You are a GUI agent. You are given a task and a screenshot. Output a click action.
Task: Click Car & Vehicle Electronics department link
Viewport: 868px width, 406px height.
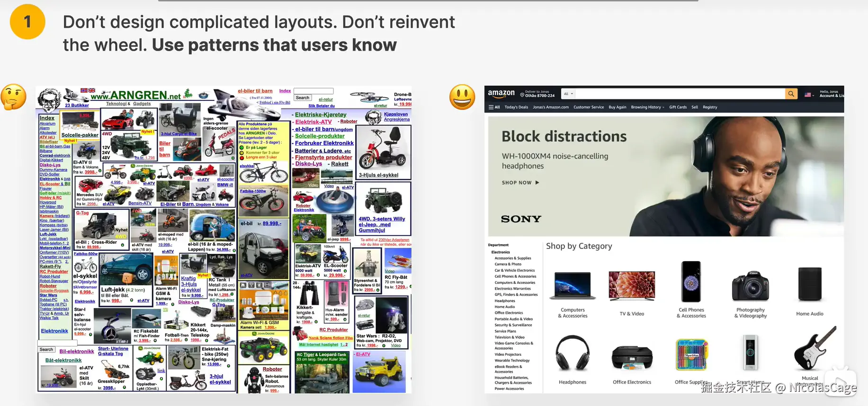(515, 271)
